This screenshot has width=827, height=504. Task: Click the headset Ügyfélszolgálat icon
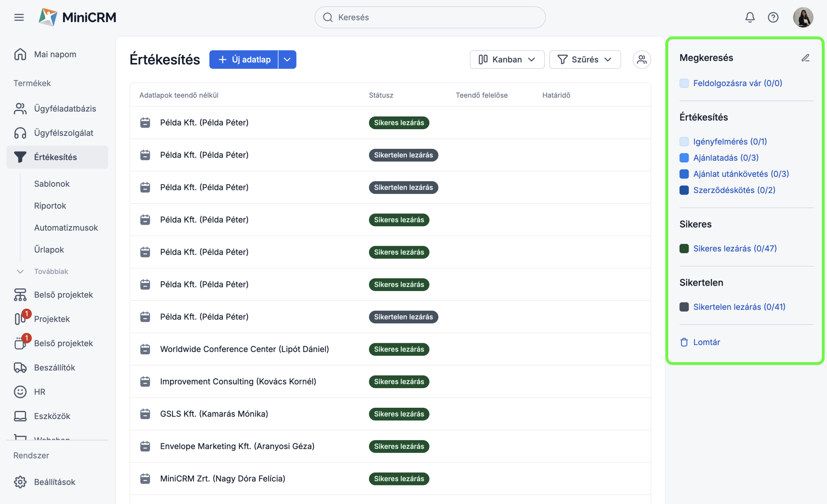[x=20, y=133]
